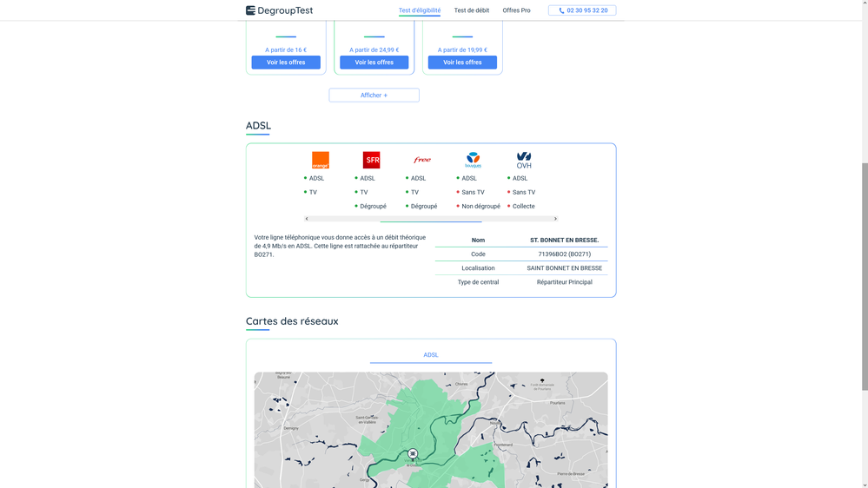Image resolution: width=868 pixels, height=488 pixels.
Task: Select the Répartiteur Principal value
Action: point(564,282)
